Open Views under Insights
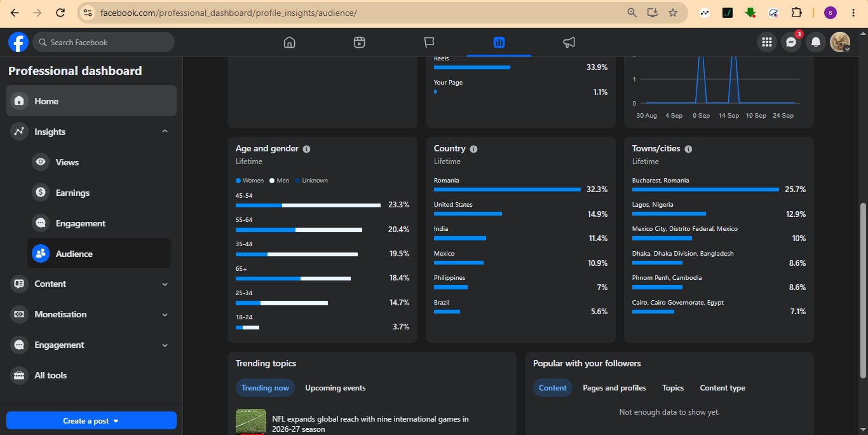 (99, 162)
